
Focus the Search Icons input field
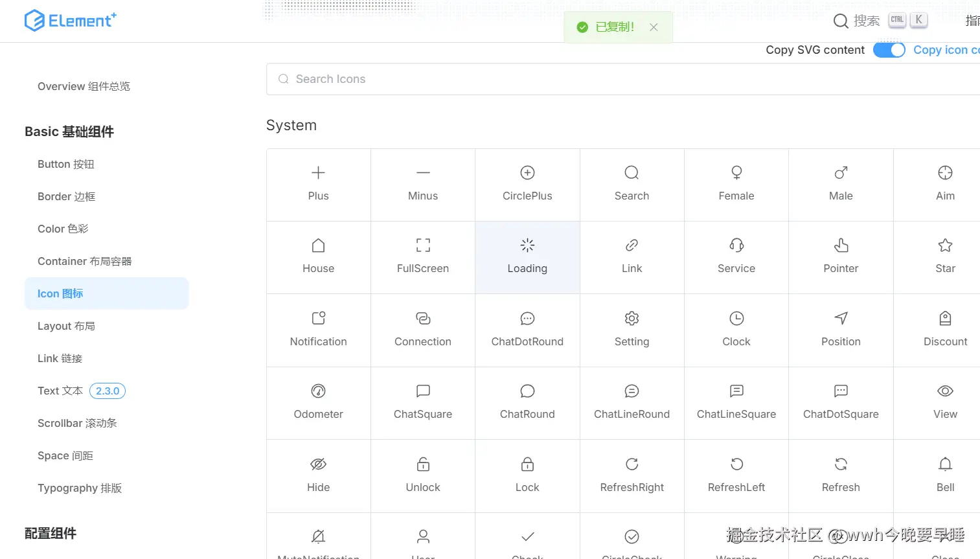coord(623,79)
